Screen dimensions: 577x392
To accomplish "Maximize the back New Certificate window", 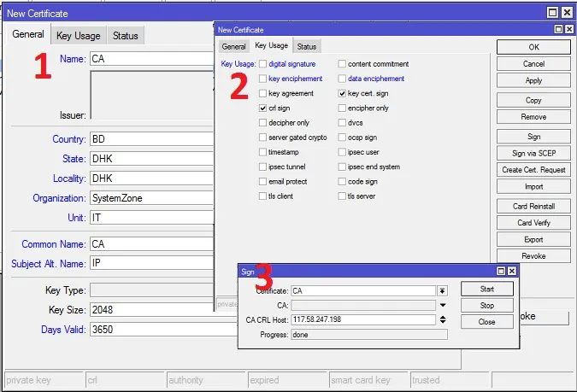I will point(552,13).
